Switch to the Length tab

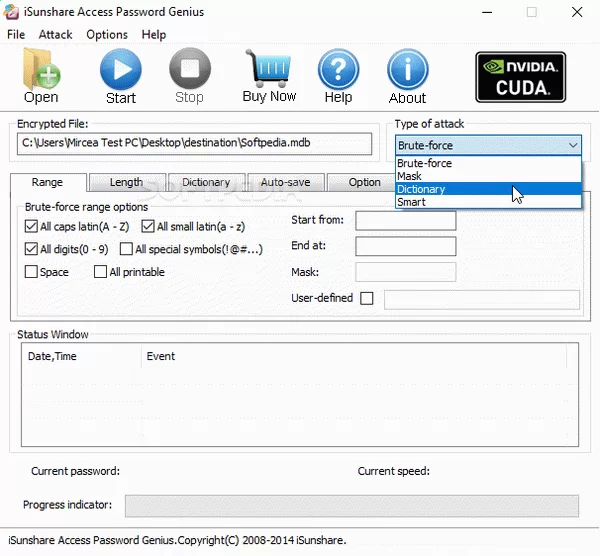tap(127, 183)
